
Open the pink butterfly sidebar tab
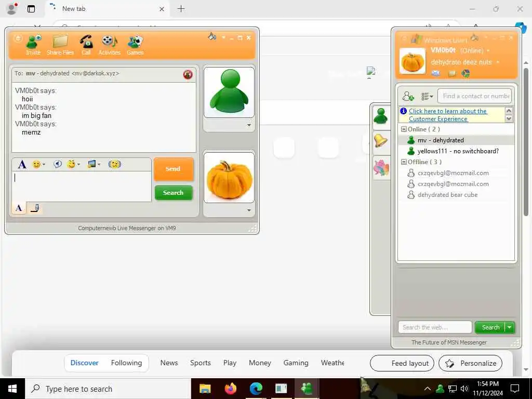[x=381, y=168]
